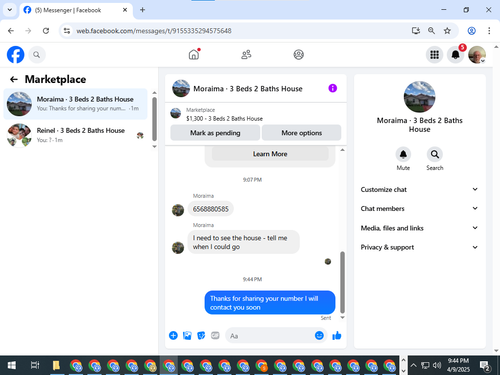
Task: Open the Windows notification center
Action: coord(485,366)
